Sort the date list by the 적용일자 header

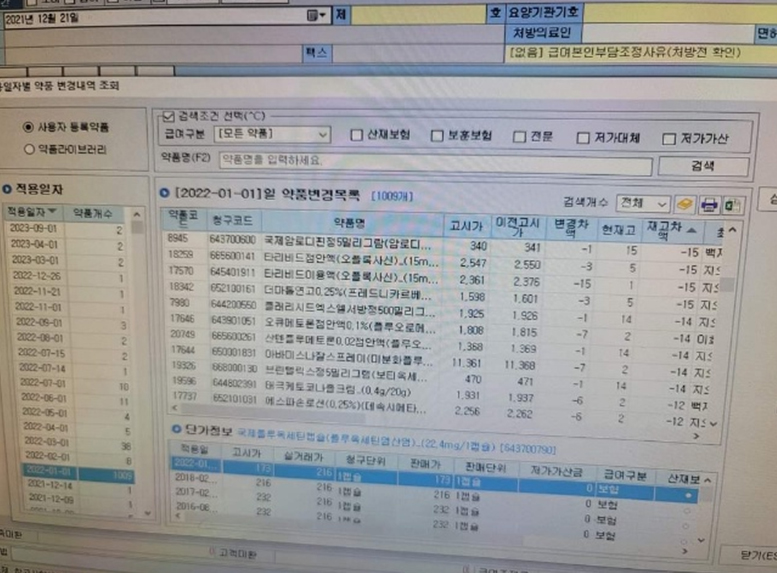[34, 213]
